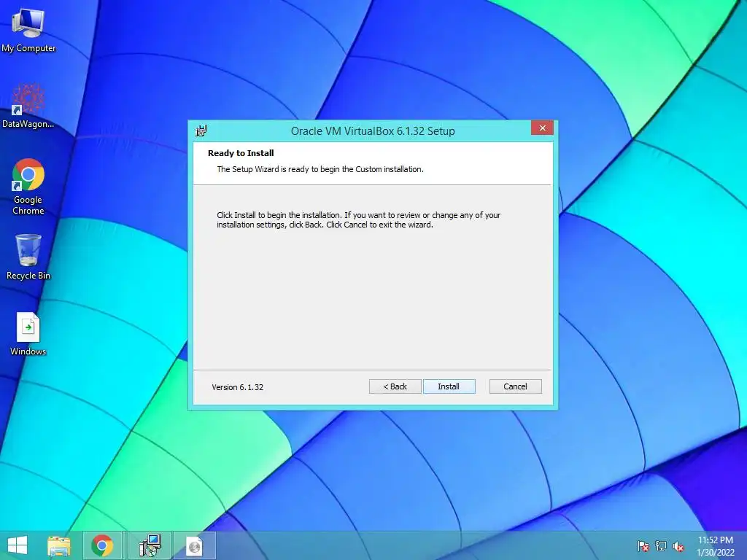Click the 'Click Install to begin' instructions
This screenshot has height=560, width=747.
[x=359, y=220]
